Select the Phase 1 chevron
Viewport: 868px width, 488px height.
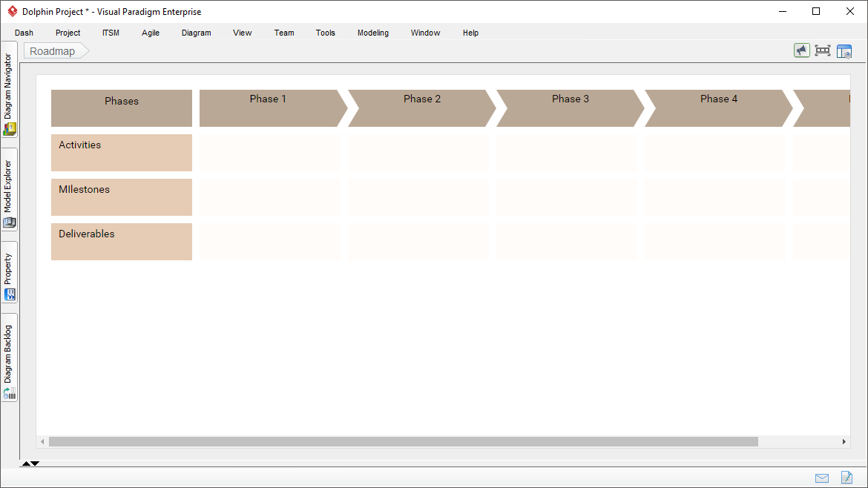[273, 108]
